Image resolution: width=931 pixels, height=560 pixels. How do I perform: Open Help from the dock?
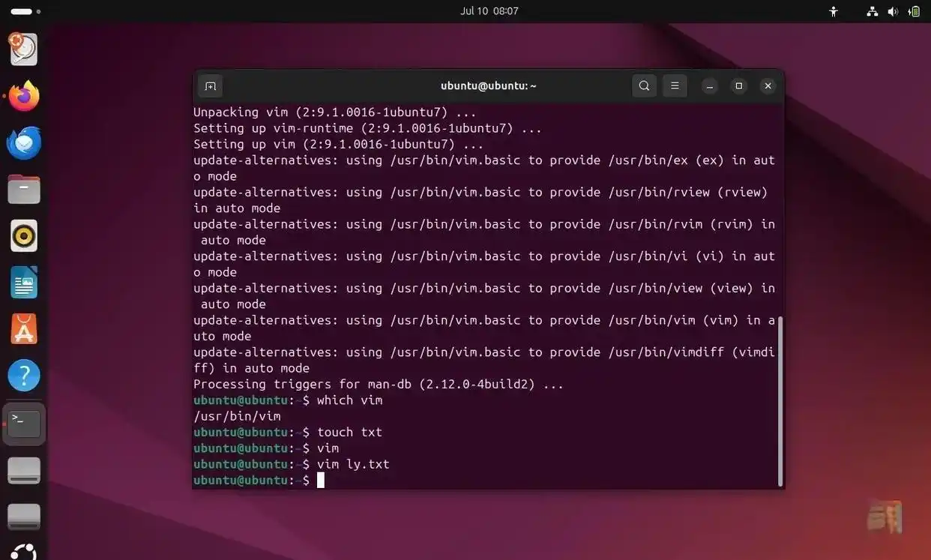pos(24,376)
